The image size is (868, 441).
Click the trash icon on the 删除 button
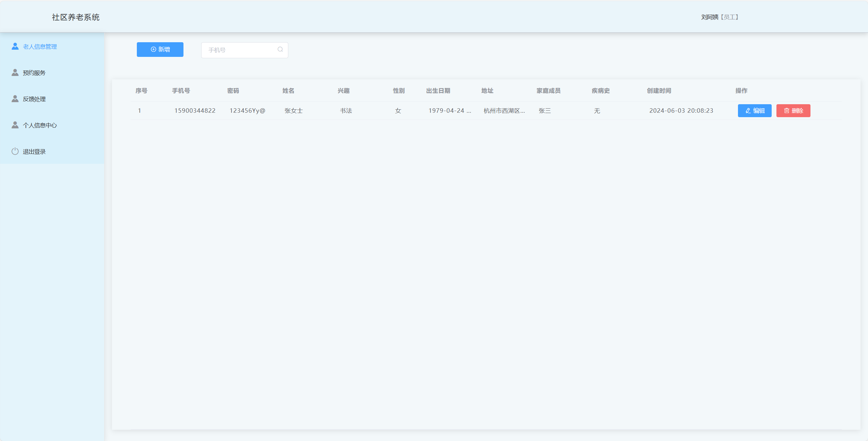point(786,110)
